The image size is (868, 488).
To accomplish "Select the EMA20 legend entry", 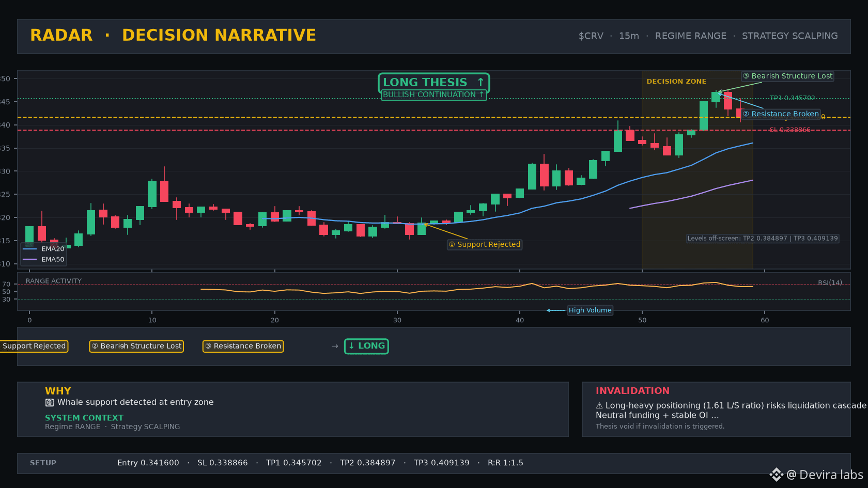I will coord(44,249).
